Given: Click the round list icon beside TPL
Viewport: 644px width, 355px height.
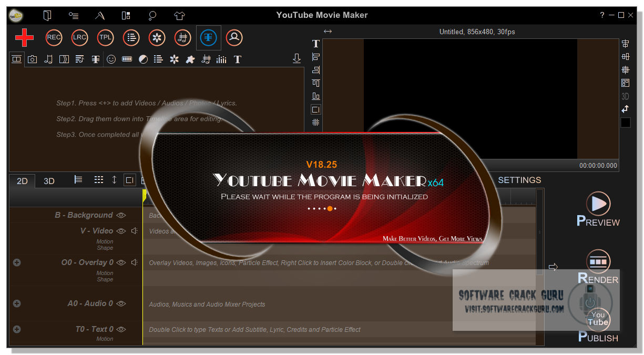Looking at the screenshot, I should click(x=131, y=37).
